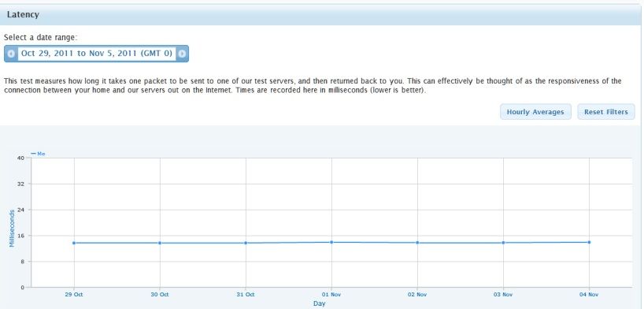The height and width of the screenshot is (309, 644).
Task: Open the Oct 29 to Nov 5 date range field
Action: [97, 54]
